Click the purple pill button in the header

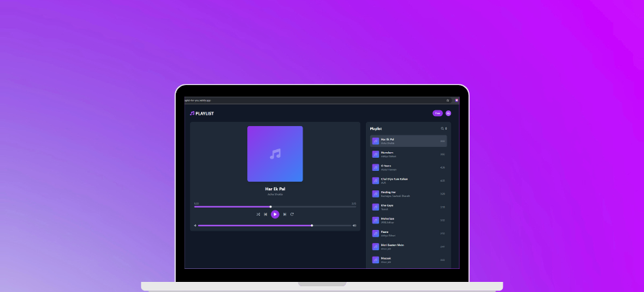437,113
